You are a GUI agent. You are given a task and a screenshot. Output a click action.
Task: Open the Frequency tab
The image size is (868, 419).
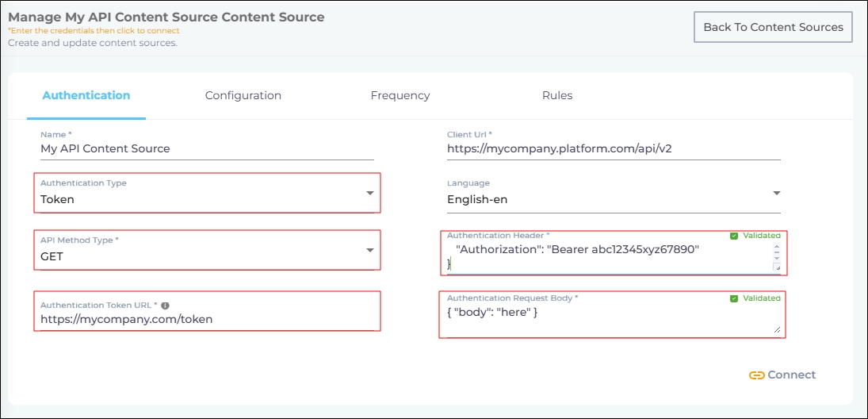tap(400, 95)
